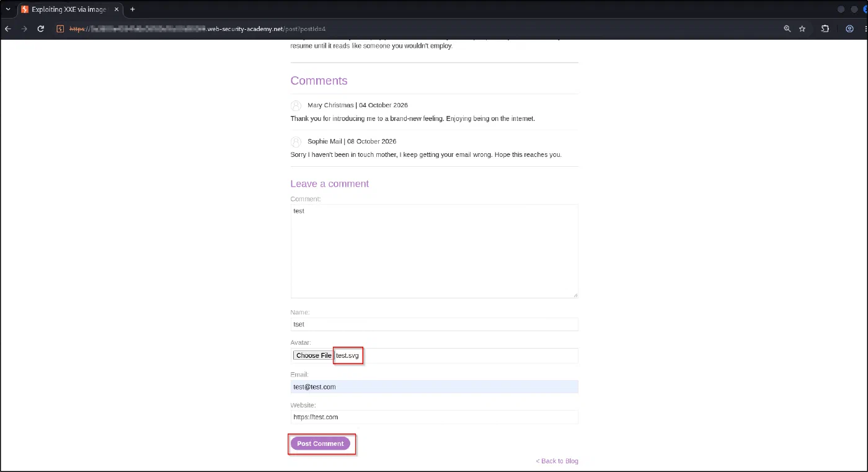
Task: Click the Choose File avatar button
Action: [314, 355]
